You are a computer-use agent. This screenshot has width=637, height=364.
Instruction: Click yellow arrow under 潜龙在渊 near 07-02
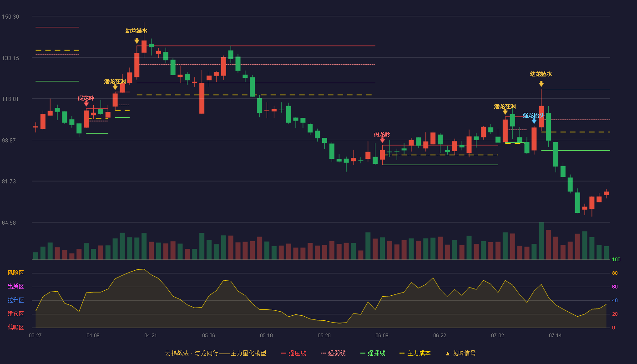(505, 112)
